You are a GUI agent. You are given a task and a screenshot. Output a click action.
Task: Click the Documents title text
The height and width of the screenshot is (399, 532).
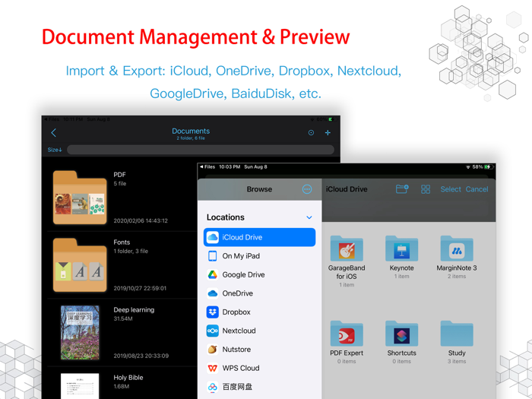pyautogui.click(x=191, y=131)
